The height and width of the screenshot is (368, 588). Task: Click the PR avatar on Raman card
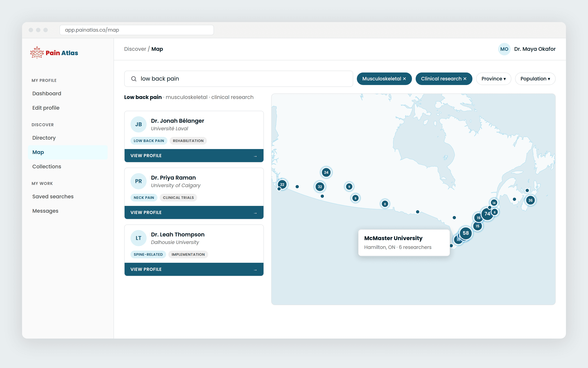[x=139, y=181]
